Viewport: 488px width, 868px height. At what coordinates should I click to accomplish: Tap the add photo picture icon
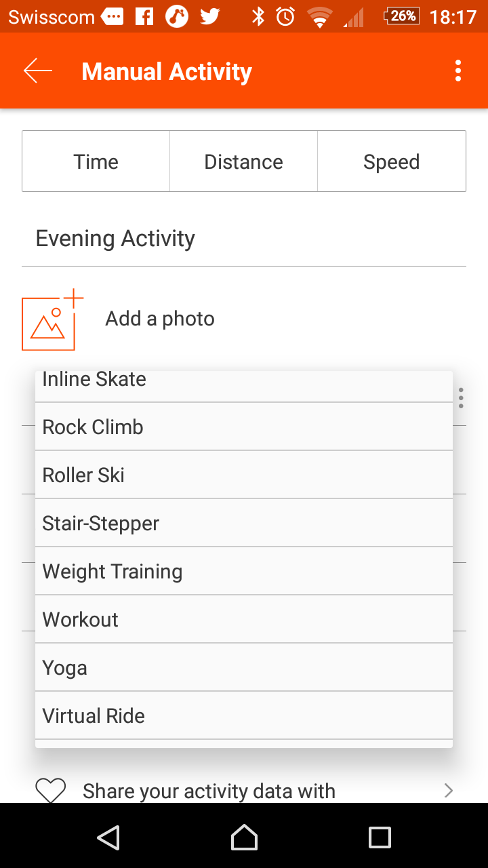(x=53, y=320)
